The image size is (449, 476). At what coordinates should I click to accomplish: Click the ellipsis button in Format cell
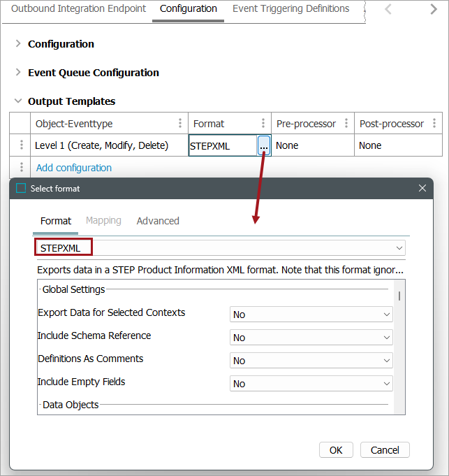(x=263, y=145)
